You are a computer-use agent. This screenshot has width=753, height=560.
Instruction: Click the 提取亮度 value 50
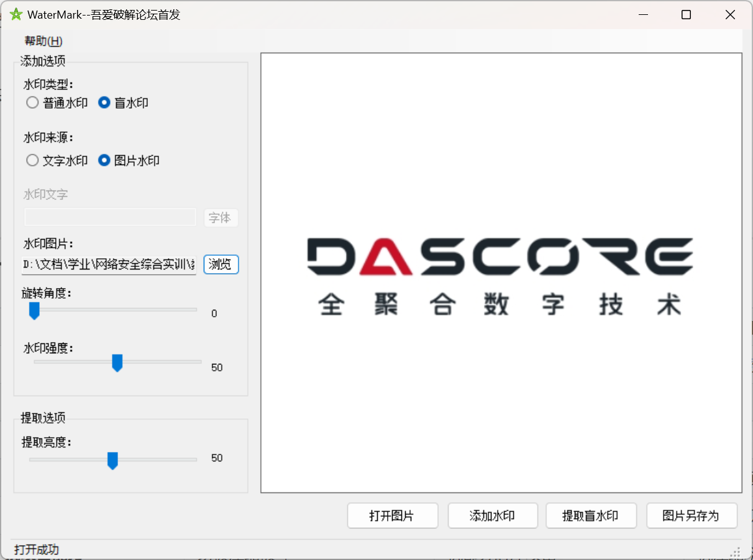coord(217,458)
